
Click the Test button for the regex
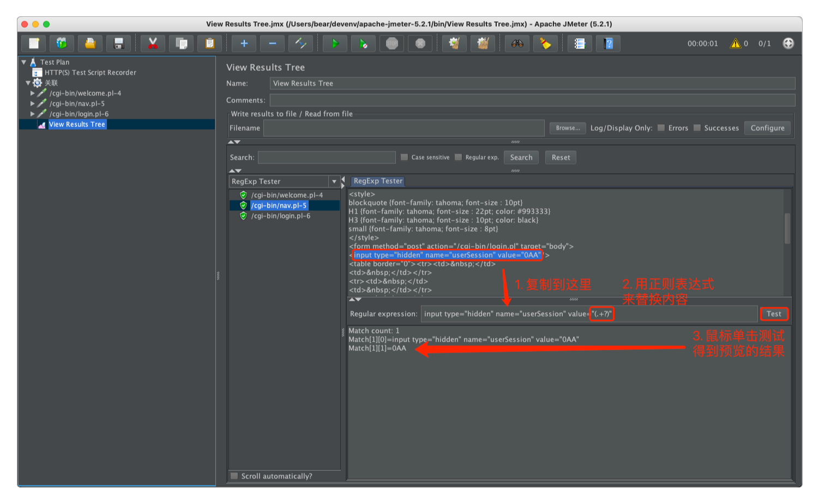pyautogui.click(x=774, y=314)
